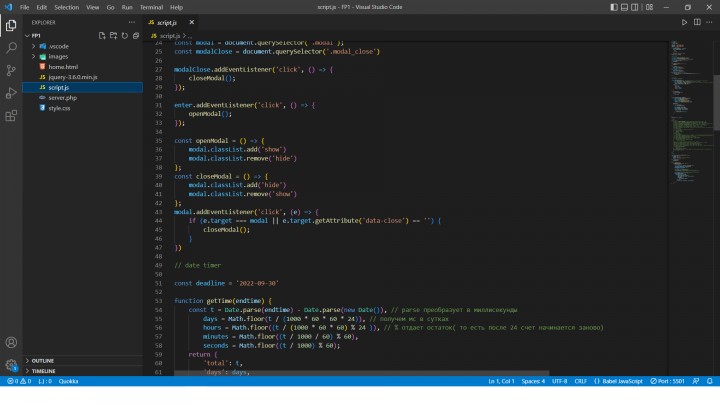The width and height of the screenshot is (720, 405).
Task: Click the bracket pair status item
Action: point(45,381)
